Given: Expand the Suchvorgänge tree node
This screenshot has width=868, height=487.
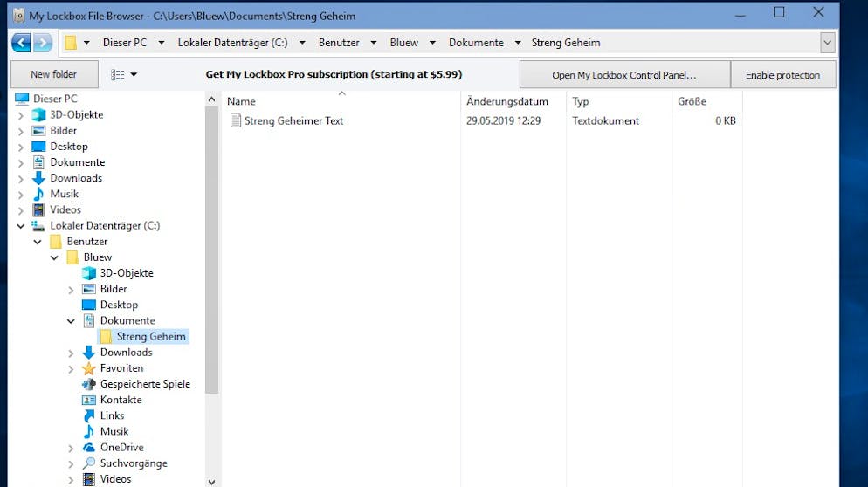Looking at the screenshot, I should (x=71, y=463).
